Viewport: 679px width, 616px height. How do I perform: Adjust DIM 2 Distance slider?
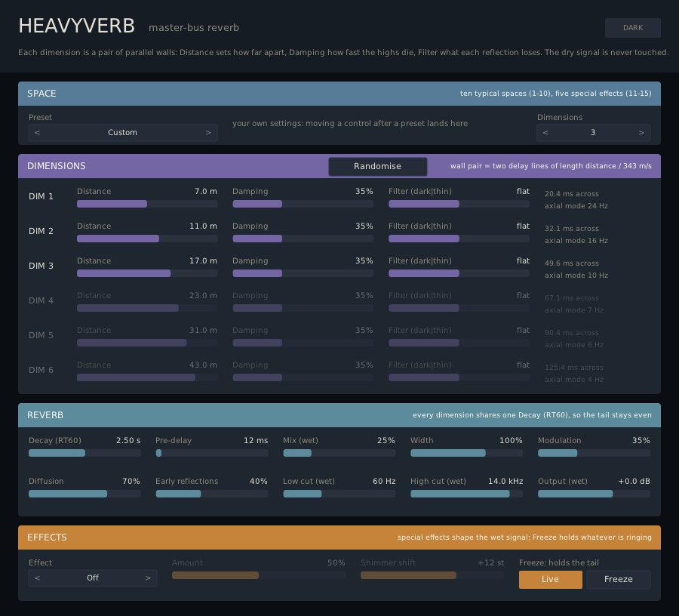coord(147,239)
